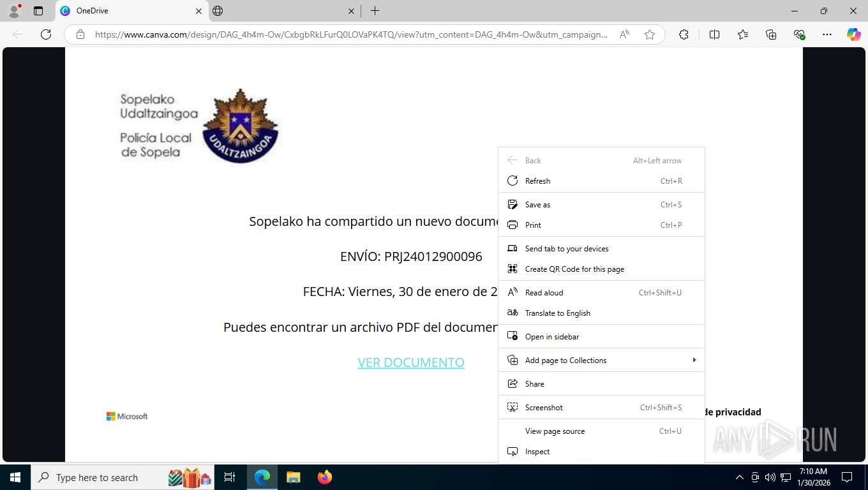Click the Read aloud icon in the address bar

tap(624, 34)
